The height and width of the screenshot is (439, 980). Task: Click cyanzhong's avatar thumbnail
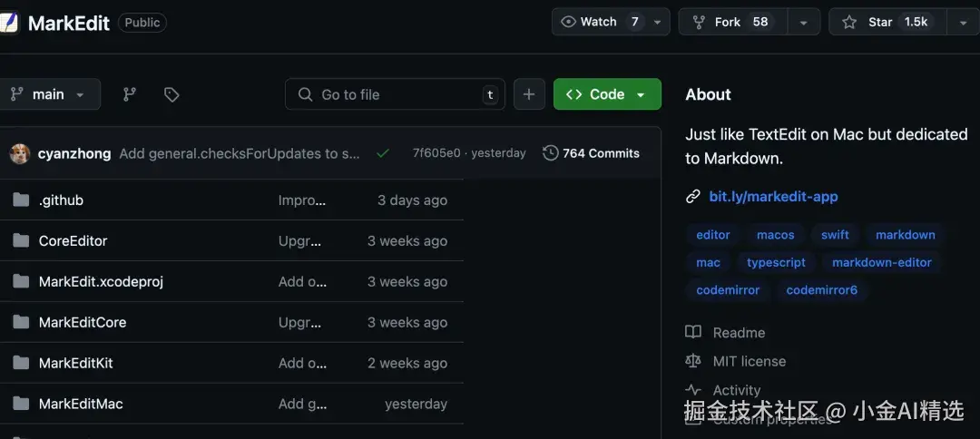tap(20, 153)
